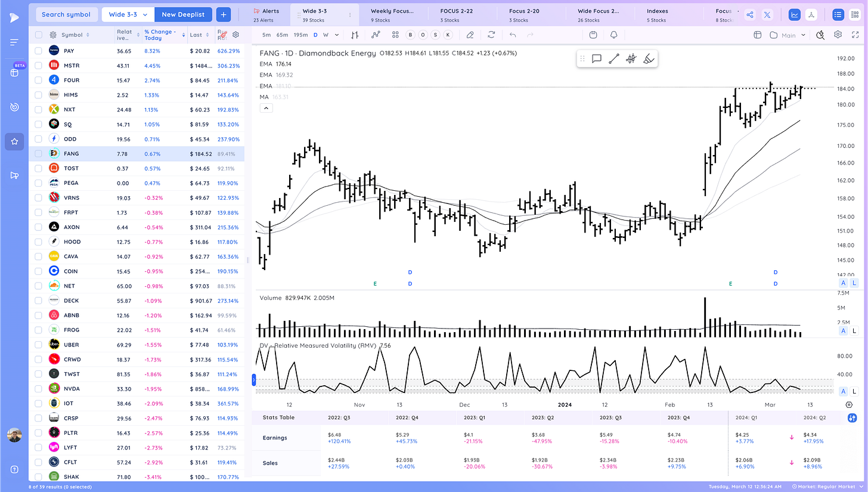
Task: Select the eraser drawing tool in toolbar
Action: (470, 35)
